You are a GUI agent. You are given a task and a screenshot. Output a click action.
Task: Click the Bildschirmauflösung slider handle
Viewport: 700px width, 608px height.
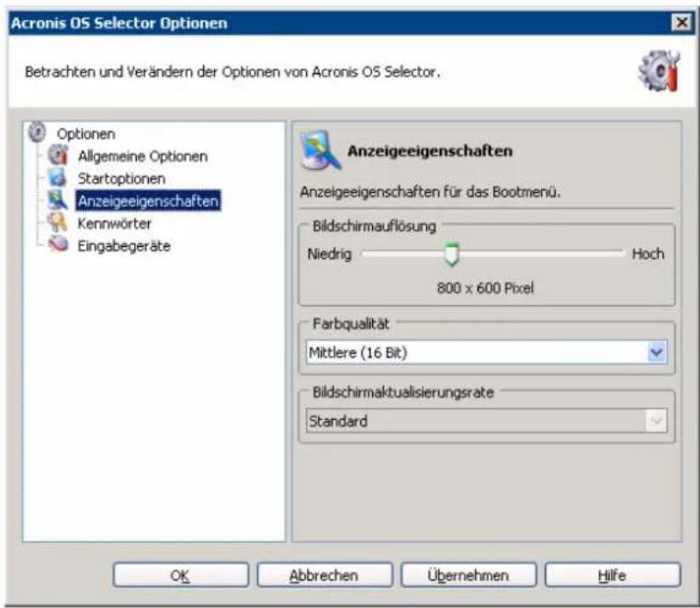click(452, 254)
